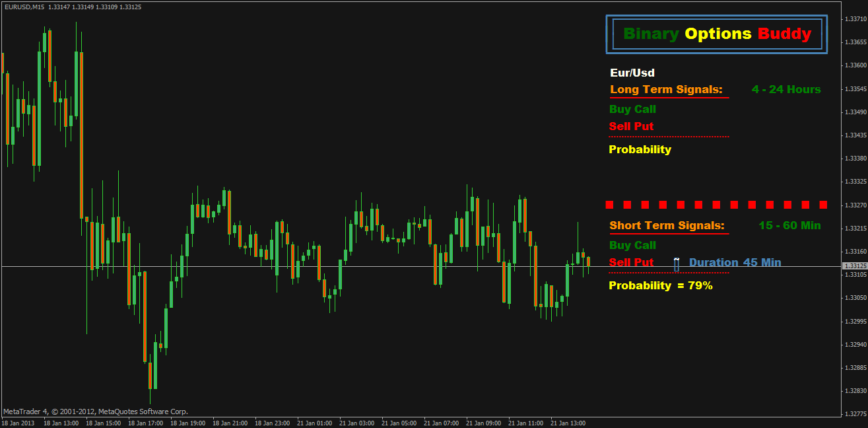Click the Binary Options Buddy title banner

[717, 34]
